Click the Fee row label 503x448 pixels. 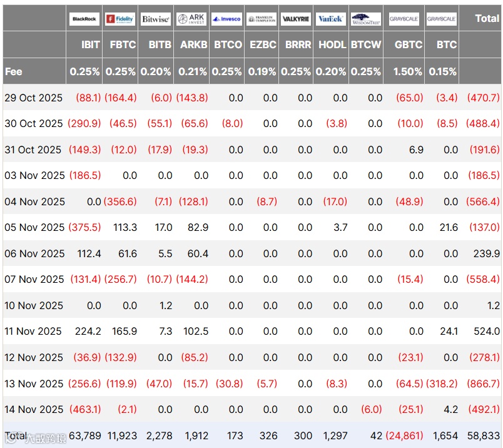pyautogui.click(x=14, y=71)
